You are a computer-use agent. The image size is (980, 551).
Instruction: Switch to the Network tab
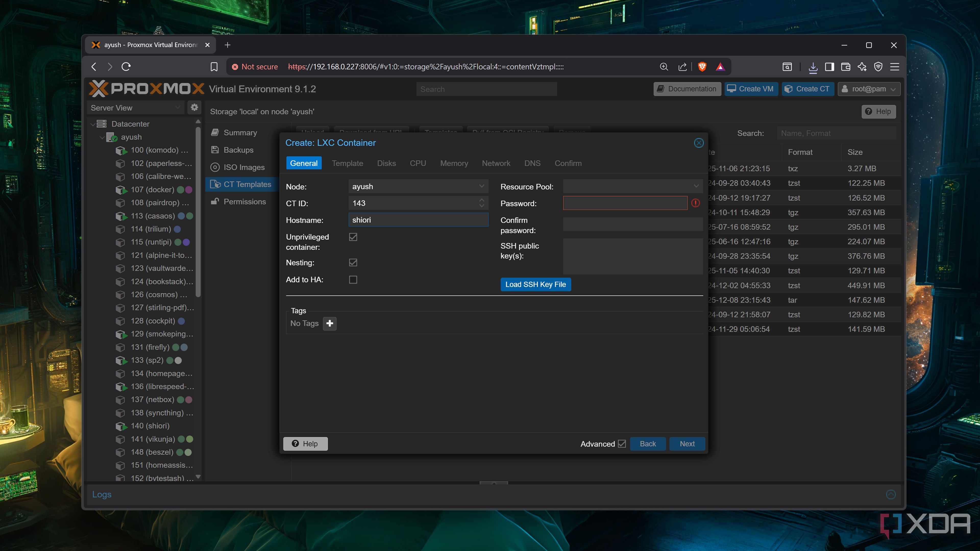pos(496,163)
